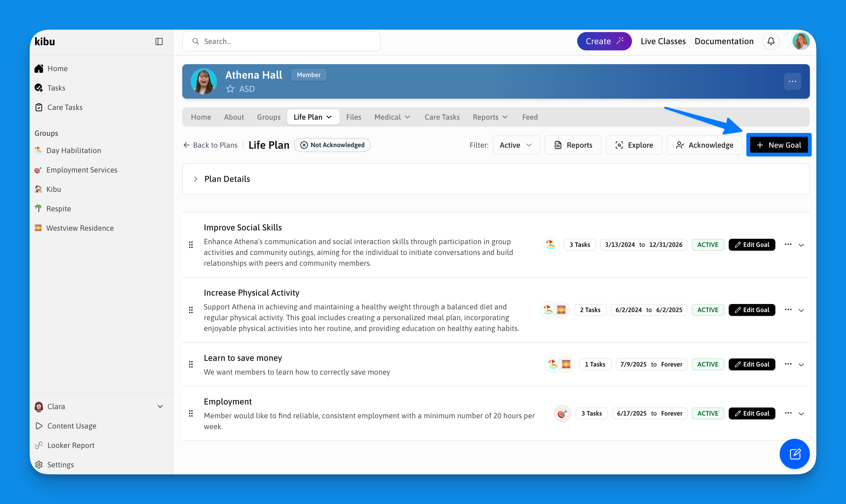Grab drag handle for Employment goal

click(191, 413)
